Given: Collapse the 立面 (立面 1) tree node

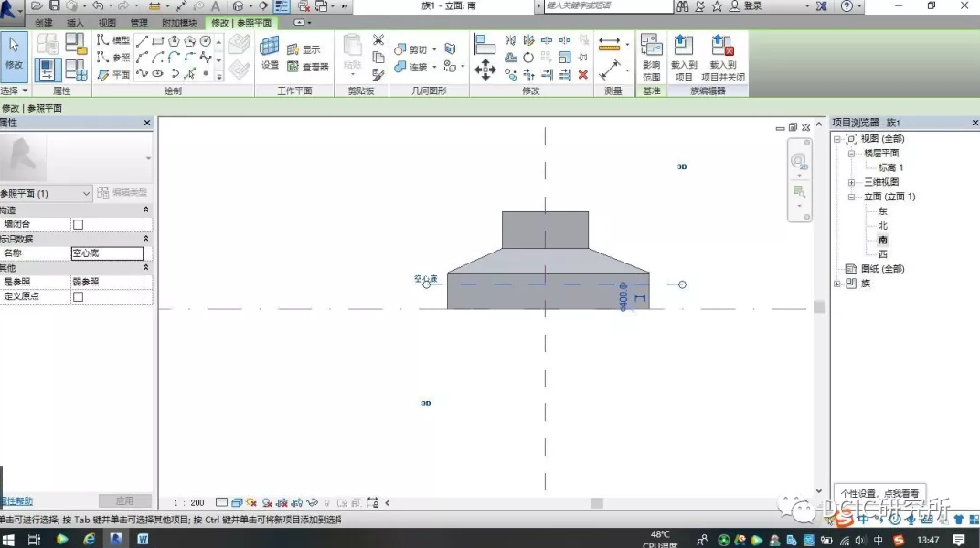Looking at the screenshot, I should point(851,197).
